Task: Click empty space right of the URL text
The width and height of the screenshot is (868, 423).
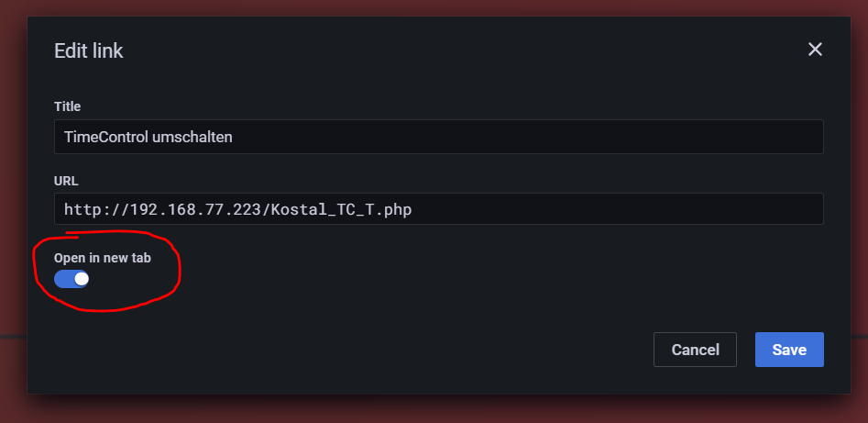Action: click(x=623, y=209)
